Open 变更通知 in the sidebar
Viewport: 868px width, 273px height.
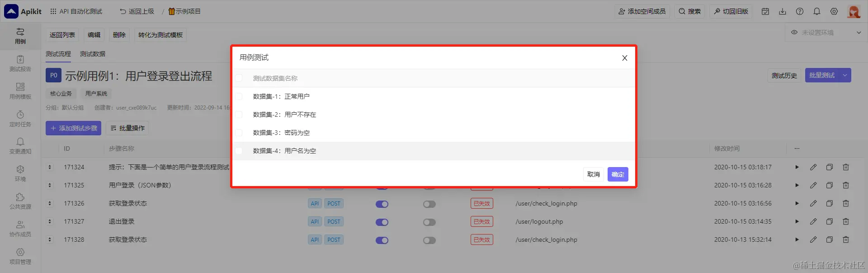click(20, 146)
